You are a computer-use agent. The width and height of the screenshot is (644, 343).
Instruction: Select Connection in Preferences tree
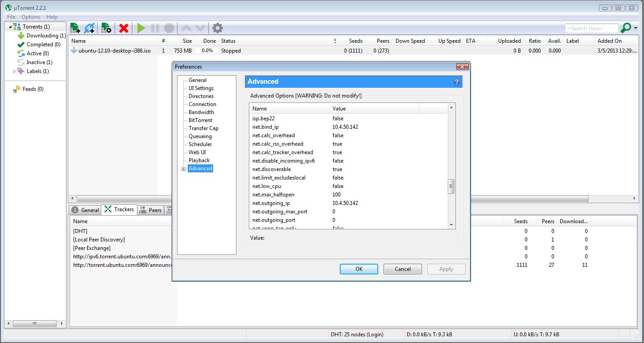202,104
